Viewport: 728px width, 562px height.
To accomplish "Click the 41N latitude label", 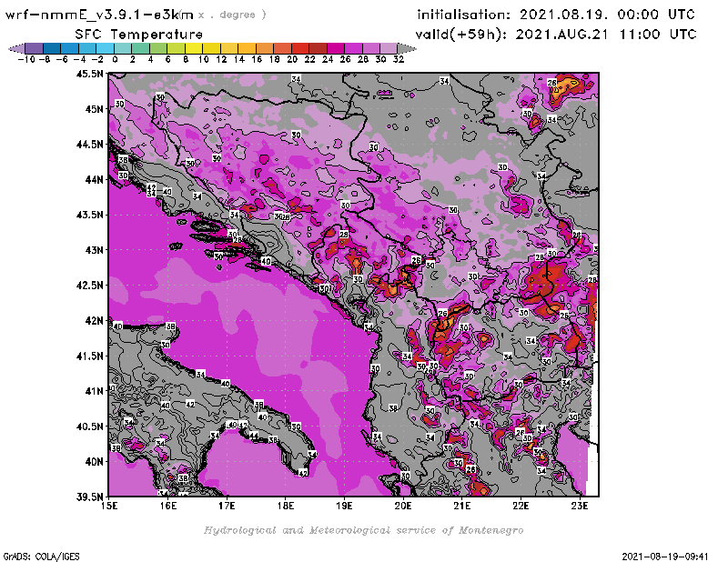I will 94,391.
